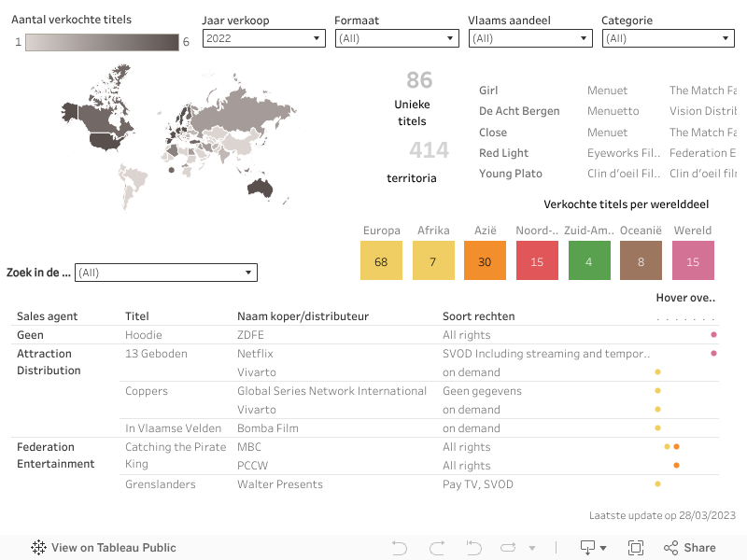Click the pink dot in Hoodie row
747x560 pixels.
point(713,334)
